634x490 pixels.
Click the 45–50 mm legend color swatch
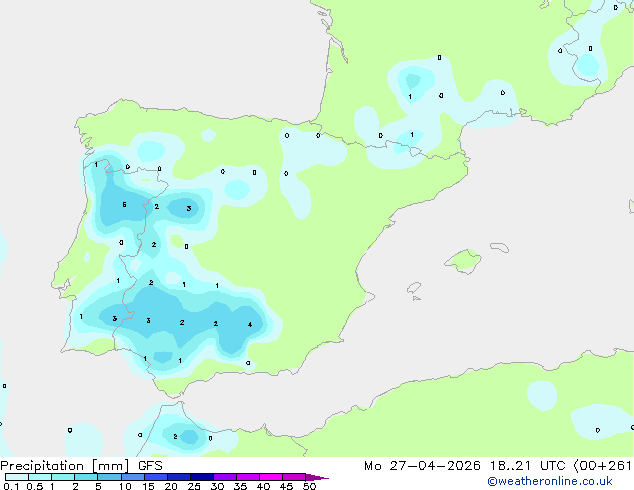294,477
